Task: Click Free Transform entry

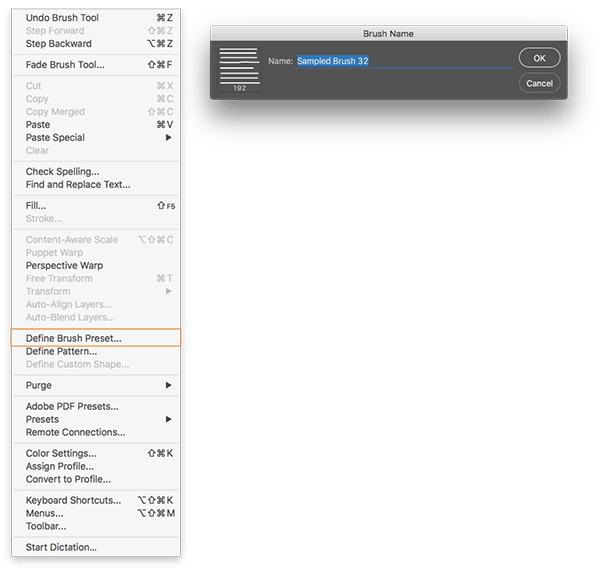Action: tap(96, 279)
